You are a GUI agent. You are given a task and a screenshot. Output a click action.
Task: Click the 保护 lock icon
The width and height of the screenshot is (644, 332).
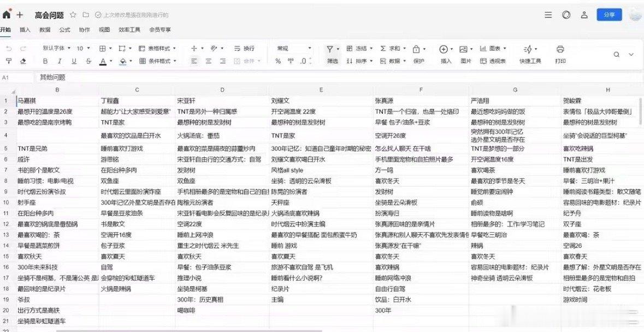tap(416, 49)
